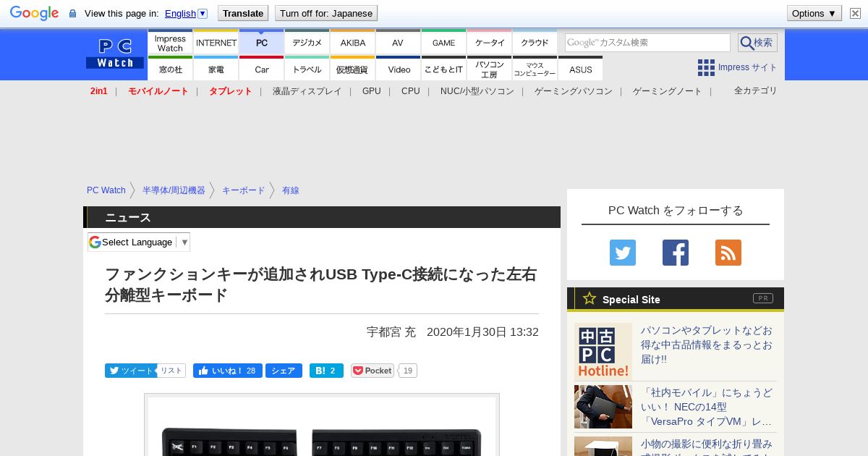Click the 検索 search button
The height and width of the screenshot is (456, 868).
click(757, 43)
